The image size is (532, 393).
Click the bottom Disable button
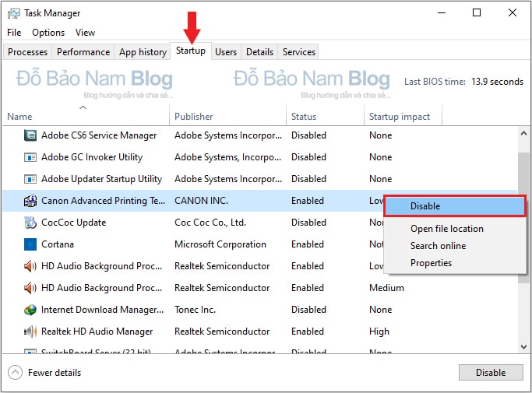(x=491, y=373)
